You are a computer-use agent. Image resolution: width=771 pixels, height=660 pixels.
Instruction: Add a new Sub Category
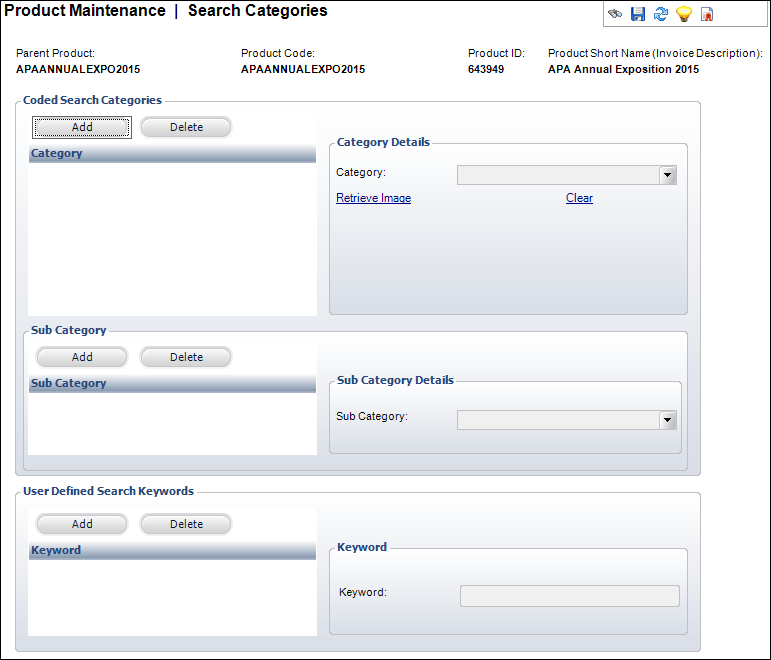click(82, 357)
